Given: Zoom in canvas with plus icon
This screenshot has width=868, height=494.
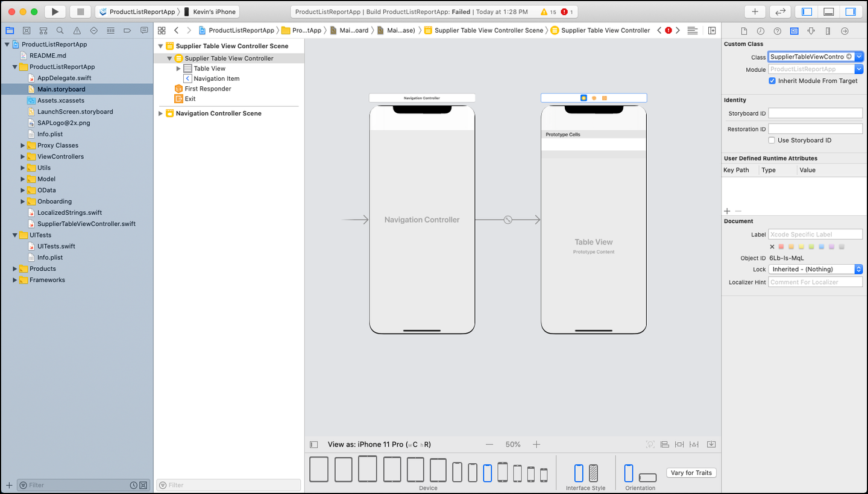Looking at the screenshot, I should [536, 445].
